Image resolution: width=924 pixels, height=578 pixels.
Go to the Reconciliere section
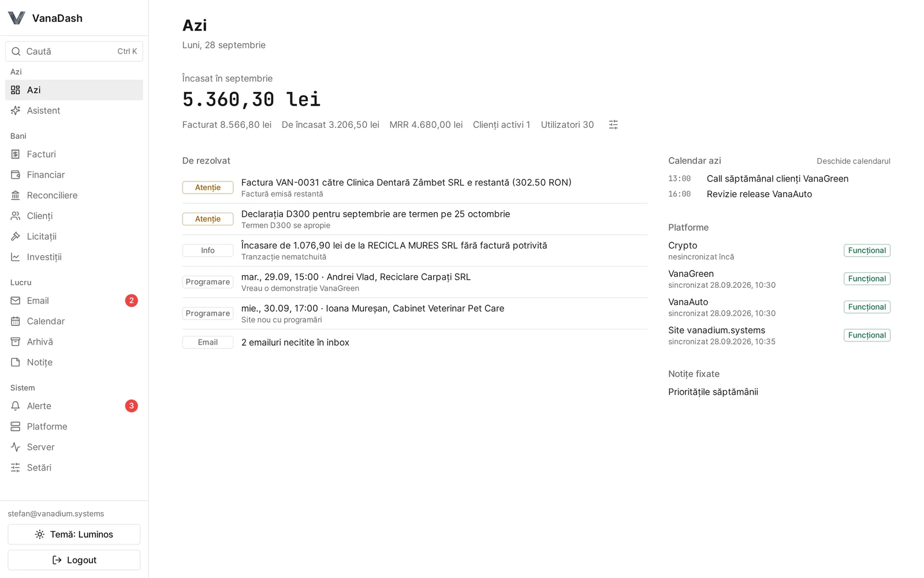tap(74, 195)
